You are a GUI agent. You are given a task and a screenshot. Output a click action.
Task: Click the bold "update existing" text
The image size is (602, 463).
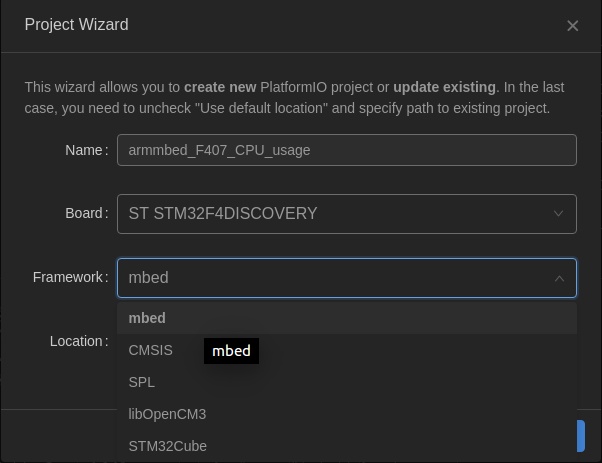444,87
